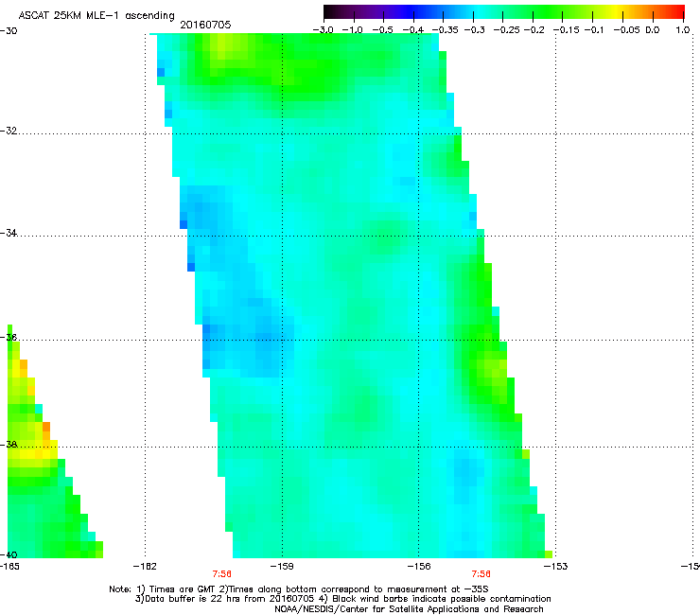Click the colorbar label -0.2
The height and width of the screenshot is (615, 700).
coord(534,30)
